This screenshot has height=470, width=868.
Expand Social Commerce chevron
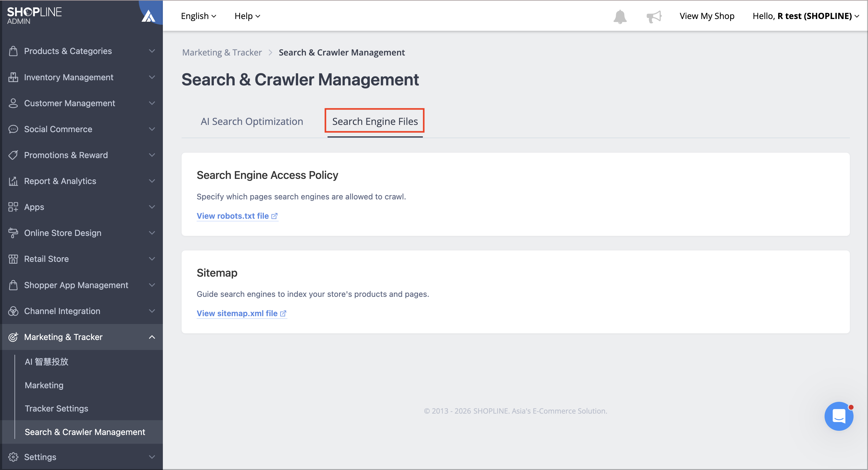pyautogui.click(x=152, y=129)
